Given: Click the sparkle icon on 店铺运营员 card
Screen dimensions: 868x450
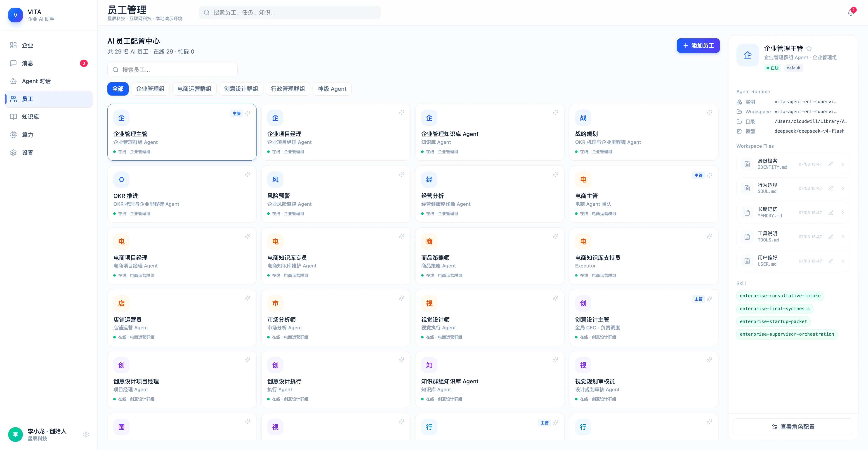Looking at the screenshot, I should point(248,298).
